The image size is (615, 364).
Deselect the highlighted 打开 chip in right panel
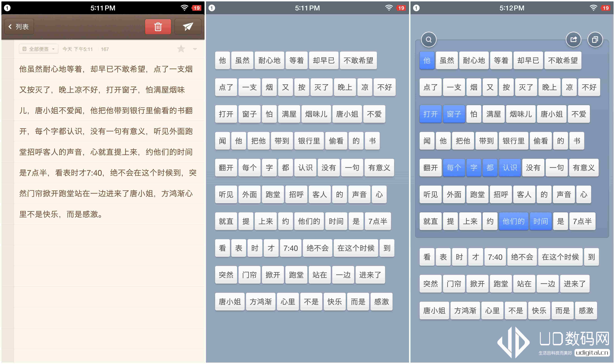pyautogui.click(x=430, y=114)
